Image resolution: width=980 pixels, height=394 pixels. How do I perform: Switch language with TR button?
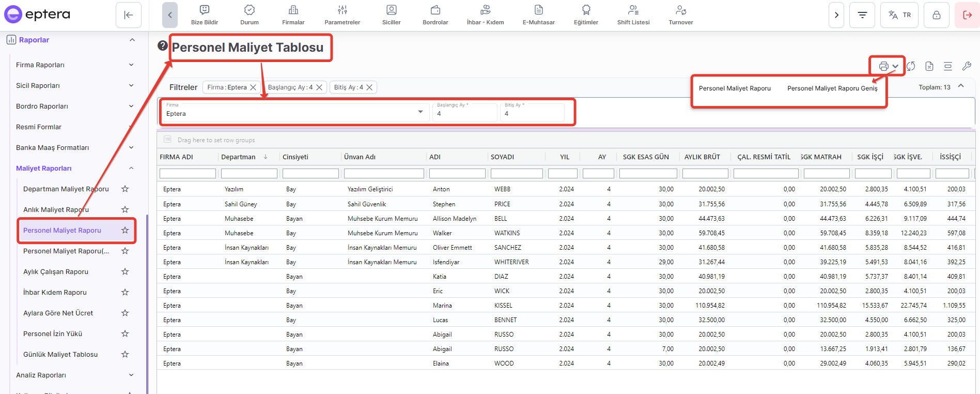tap(899, 15)
